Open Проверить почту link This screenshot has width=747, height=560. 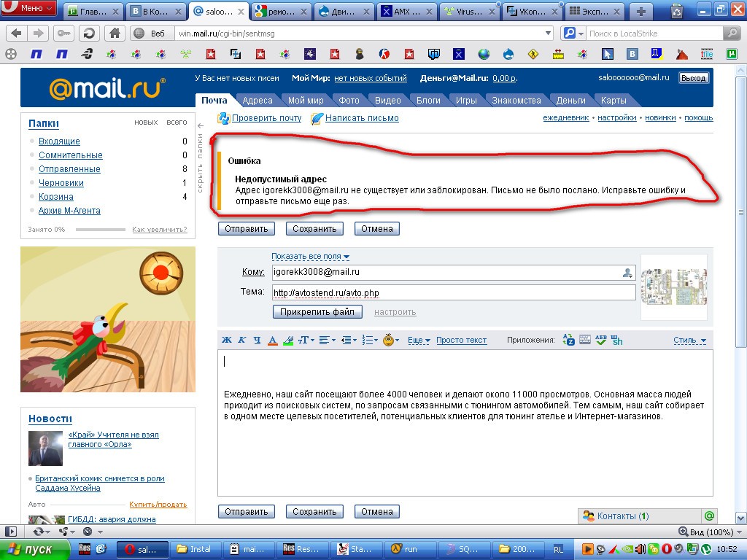(266, 118)
